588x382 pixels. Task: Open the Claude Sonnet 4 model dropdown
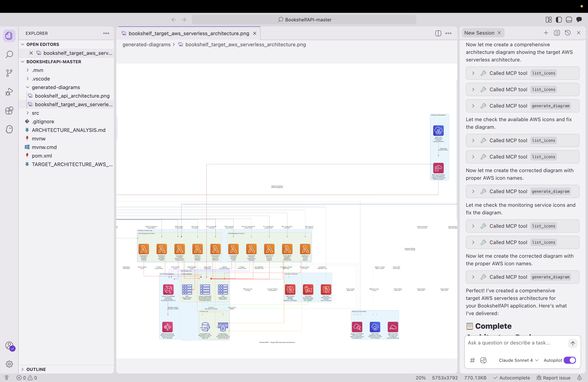pos(518,360)
